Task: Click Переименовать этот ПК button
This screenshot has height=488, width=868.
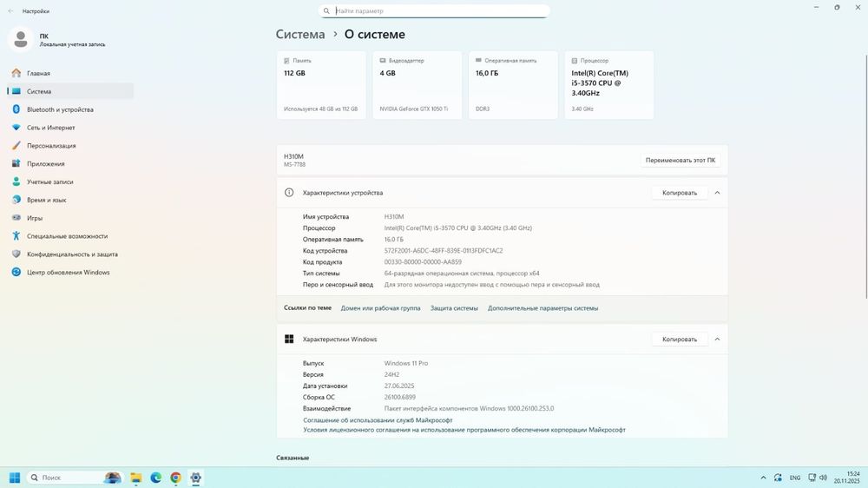Action: 681,160
